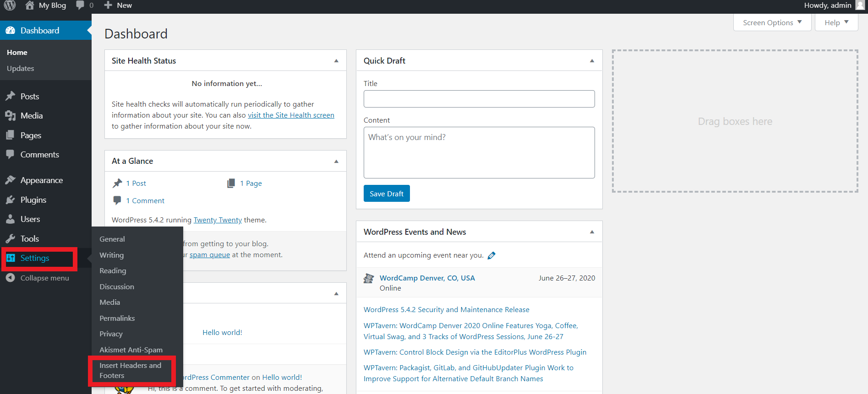Open the 1 Comment link
Image resolution: width=868 pixels, height=394 pixels.
[x=145, y=201]
